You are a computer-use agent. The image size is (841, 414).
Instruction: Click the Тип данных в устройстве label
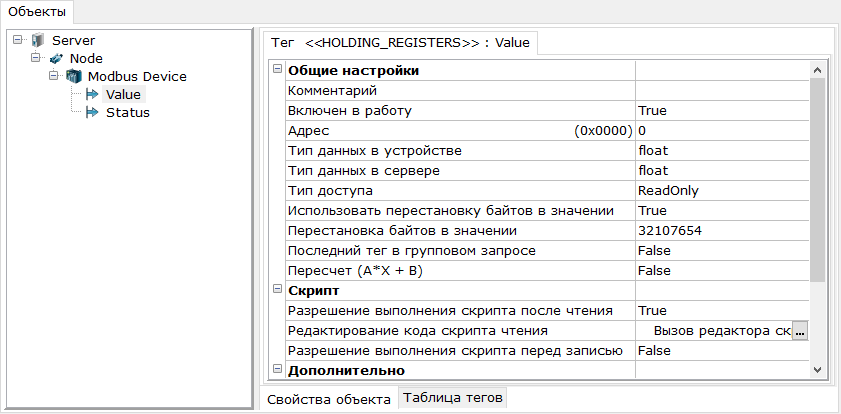pyautogui.click(x=375, y=151)
